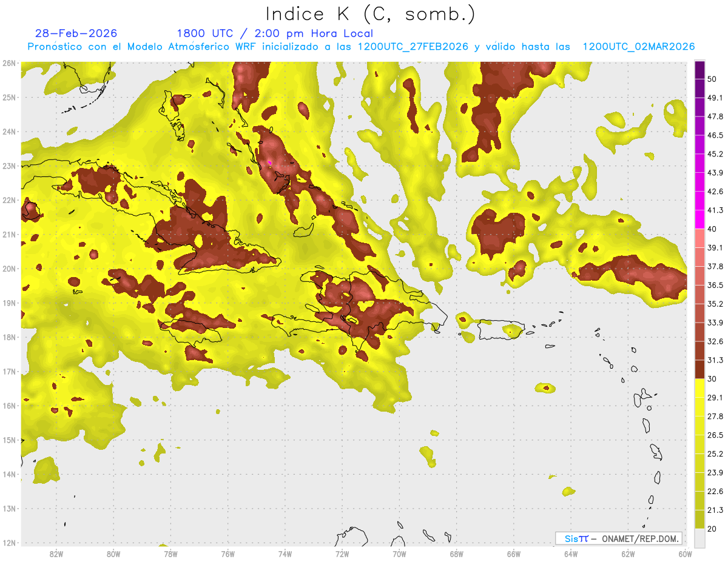Image resolution: width=728 pixels, height=562 pixels.
Task: Click the '1200UTC_27FEB2026' initialization timestamp
Action: point(413,47)
